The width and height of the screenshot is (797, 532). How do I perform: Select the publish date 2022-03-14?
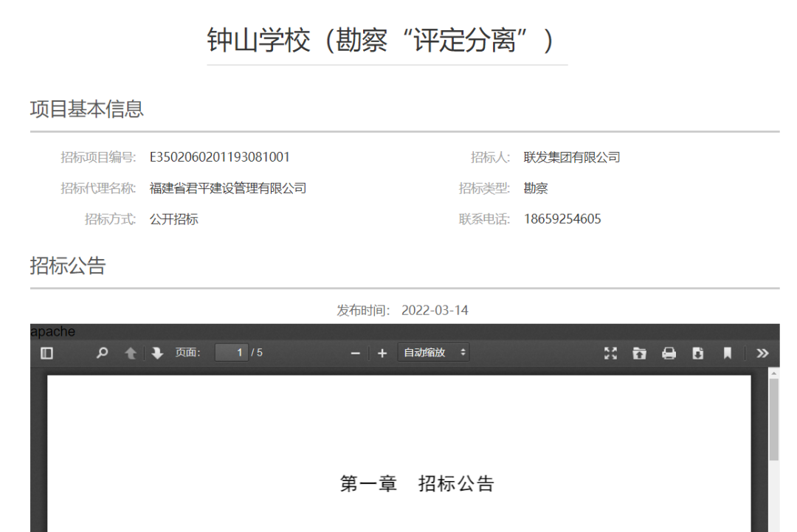coord(435,311)
